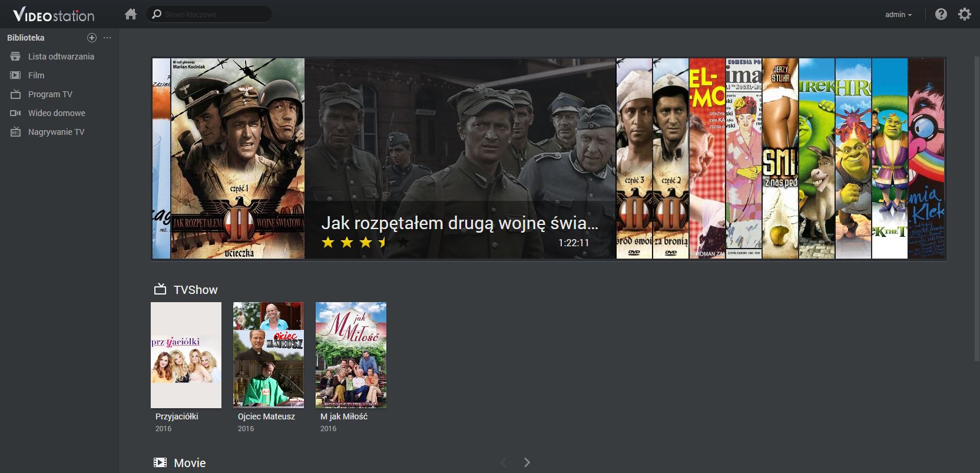Viewport: 980px width, 473px height.
Task: Open the library more options ellipsis
Action: [x=107, y=38]
